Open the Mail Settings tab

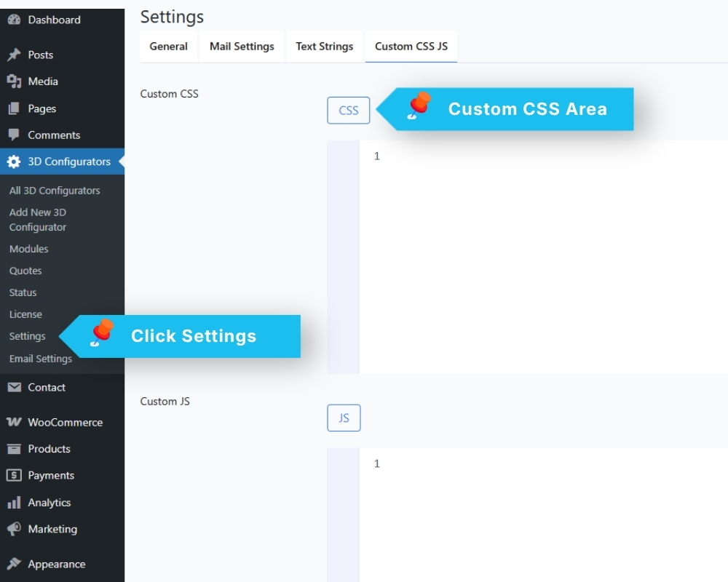tap(242, 47)
